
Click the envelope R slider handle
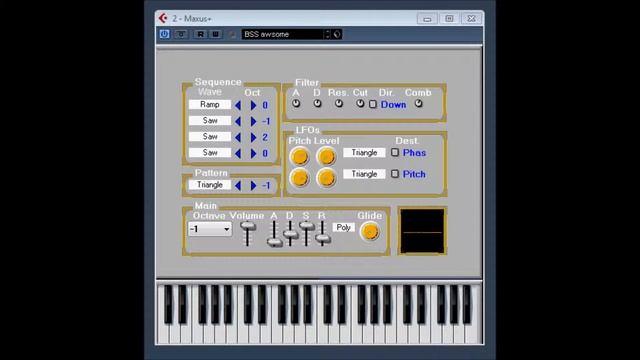coord(322,238)
